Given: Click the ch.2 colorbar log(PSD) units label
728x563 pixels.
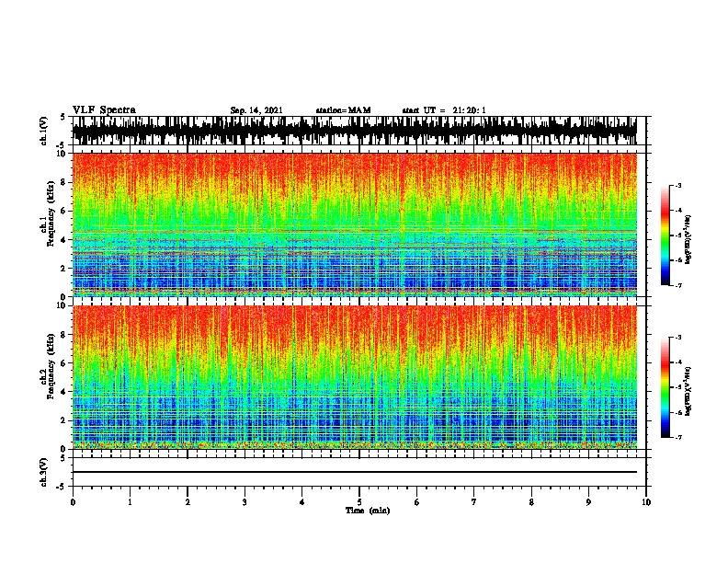Looking at the screenshot, I should click(688, 392).
